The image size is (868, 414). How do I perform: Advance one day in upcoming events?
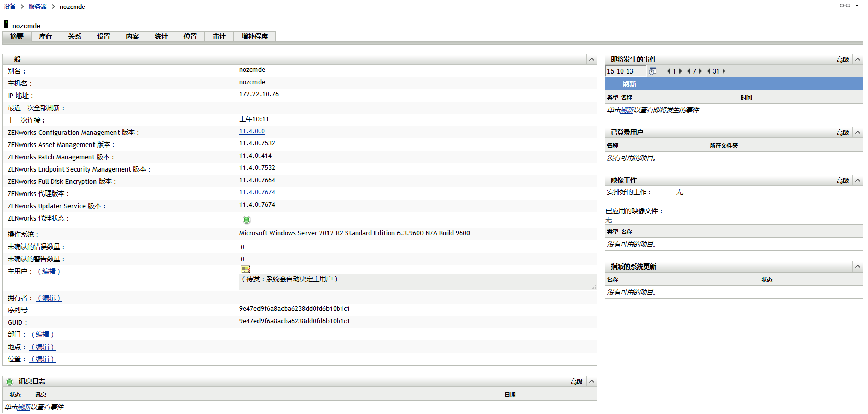coord(681,71)
